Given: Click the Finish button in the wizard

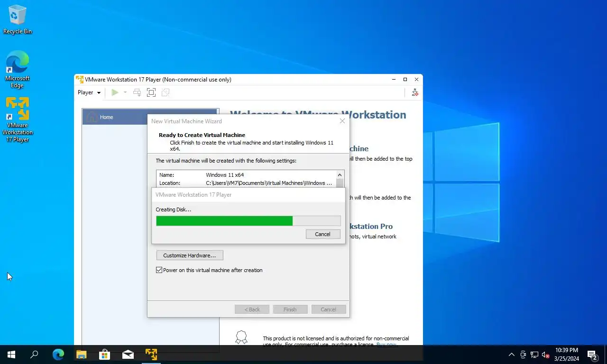Looking at the screenshot, I should pyautogui.click(x=290, y=309).
